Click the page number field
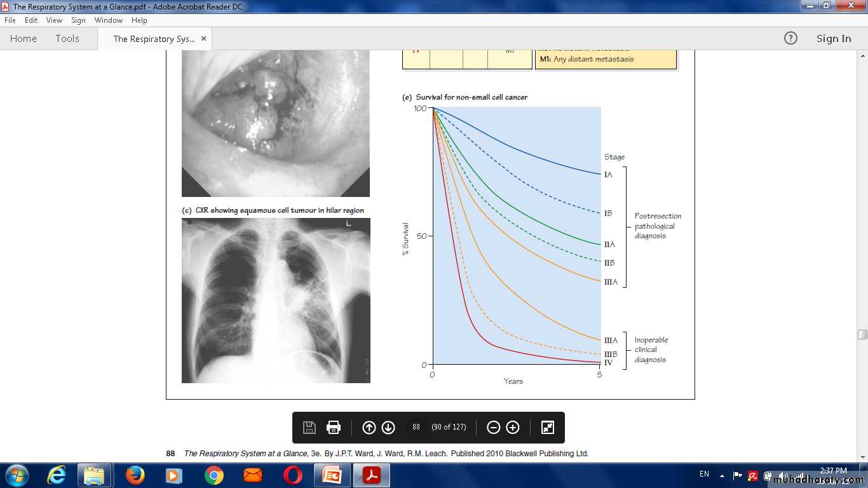868x488 pixels. coord(416,428)
